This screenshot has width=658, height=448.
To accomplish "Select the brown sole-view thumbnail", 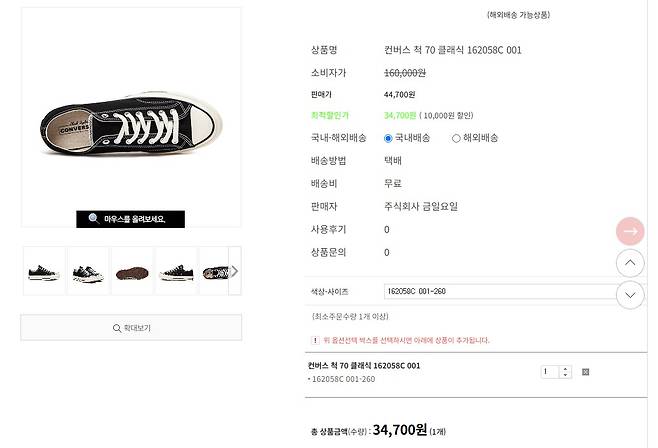I will (x=132, y=271).
